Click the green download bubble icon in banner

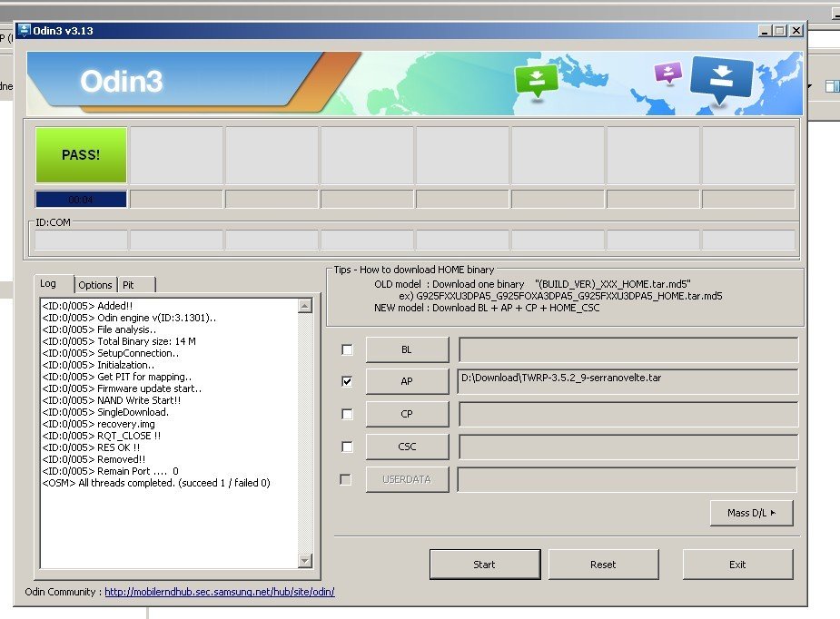(x=536, y=80)
